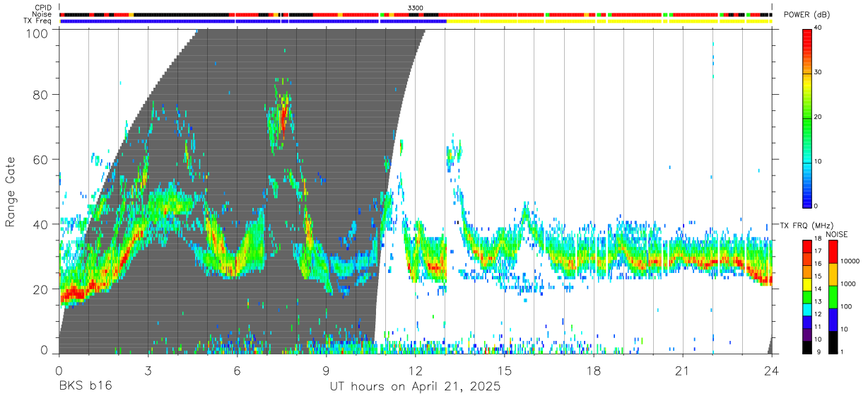Click the 60 tick on Range Gate axis
The width and height of the screenshot is (868, 401).
point(42,159)
